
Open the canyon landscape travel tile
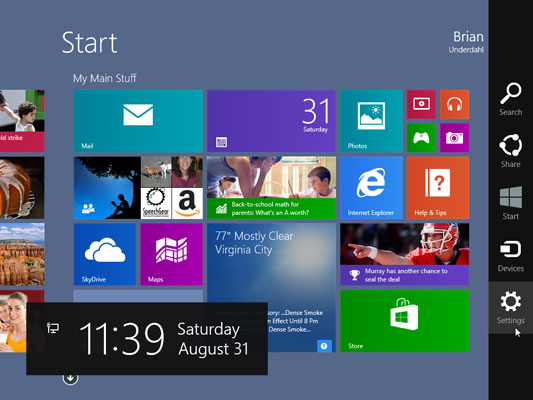(x=22, y=254)
